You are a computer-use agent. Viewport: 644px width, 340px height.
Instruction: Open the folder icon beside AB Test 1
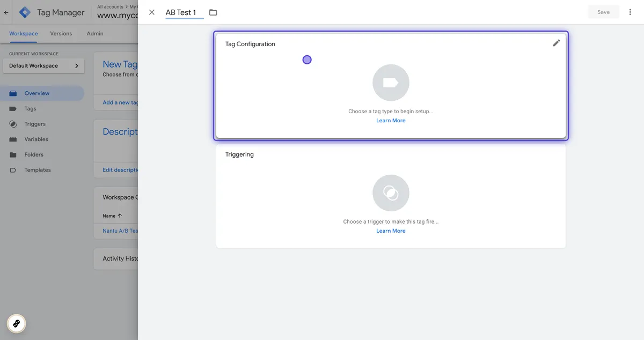point(213,12)
